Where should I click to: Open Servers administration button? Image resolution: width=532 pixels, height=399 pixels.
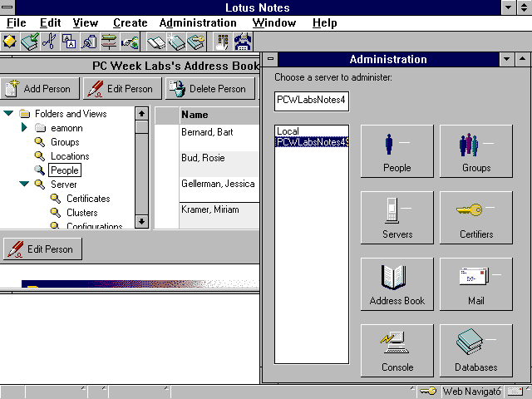coord(397,218)
